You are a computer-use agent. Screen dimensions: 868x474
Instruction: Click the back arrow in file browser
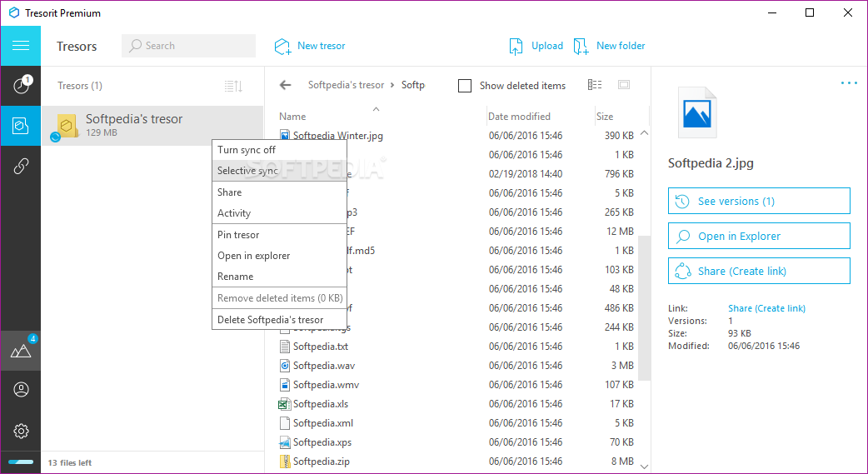pyautogui.click(x=285, y=85)
